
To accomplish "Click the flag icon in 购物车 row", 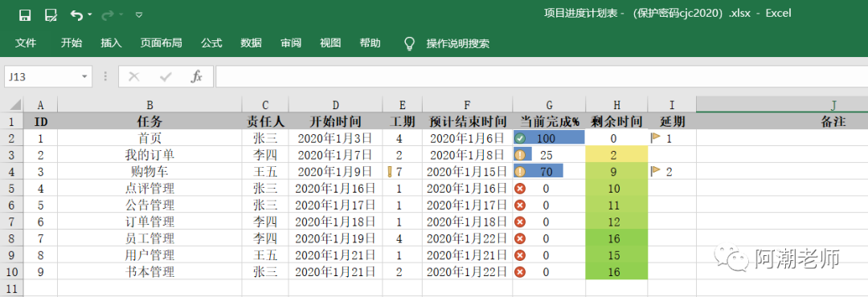I will tap(656, 172).
